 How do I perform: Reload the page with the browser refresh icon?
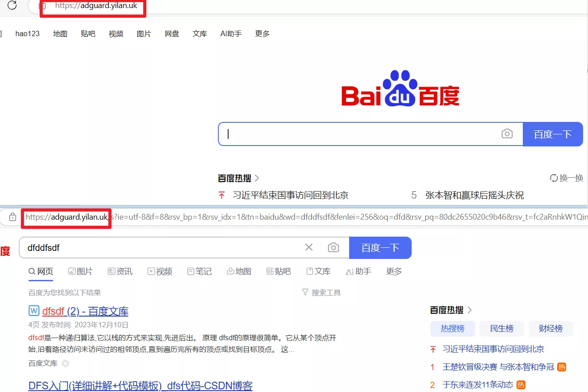click(12, 5)
